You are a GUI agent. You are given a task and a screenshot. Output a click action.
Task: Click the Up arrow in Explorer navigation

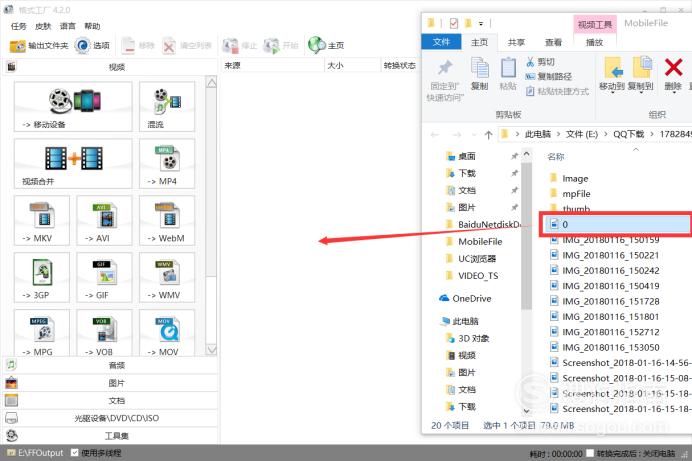(x=488, y=135)
